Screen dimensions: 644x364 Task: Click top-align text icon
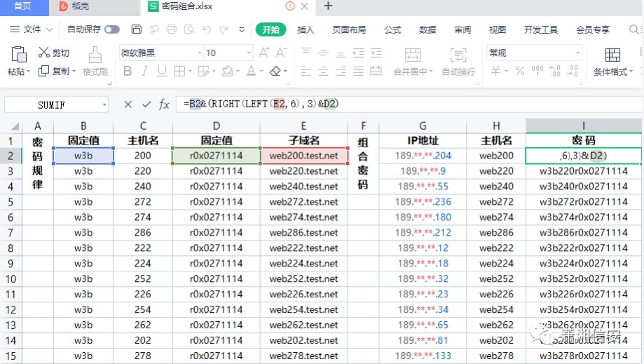[x=306, y=52]
